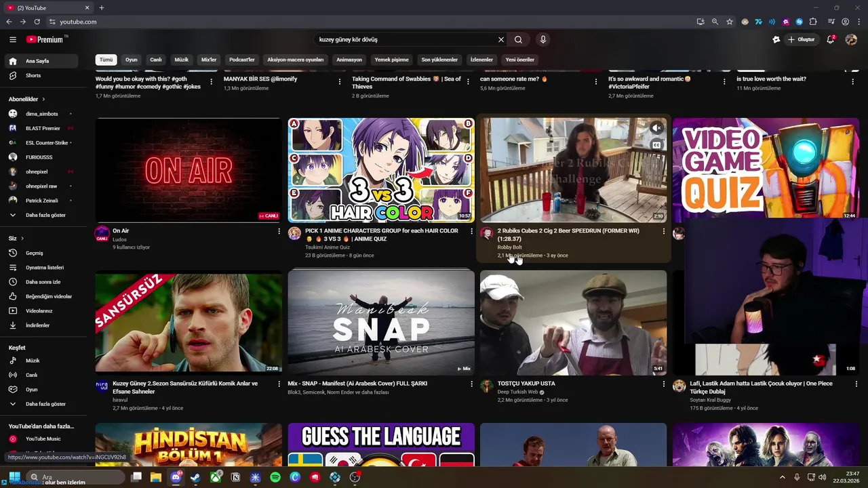Play the GUESS THE LANGUAGE thumbnail
The width and height of the screenshot is (868, 488).
coord(381,445)
